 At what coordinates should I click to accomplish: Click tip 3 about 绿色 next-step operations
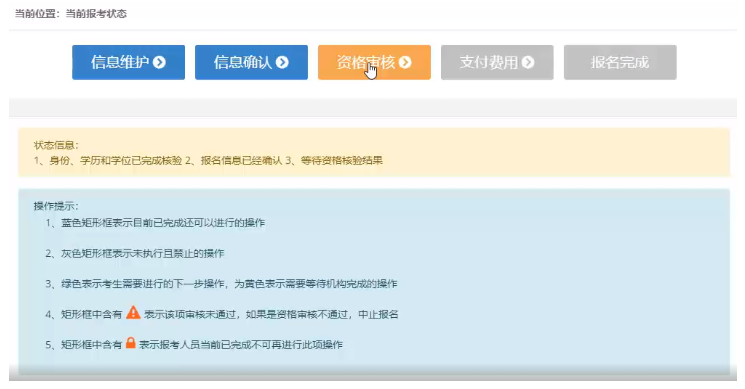(221, 284)
